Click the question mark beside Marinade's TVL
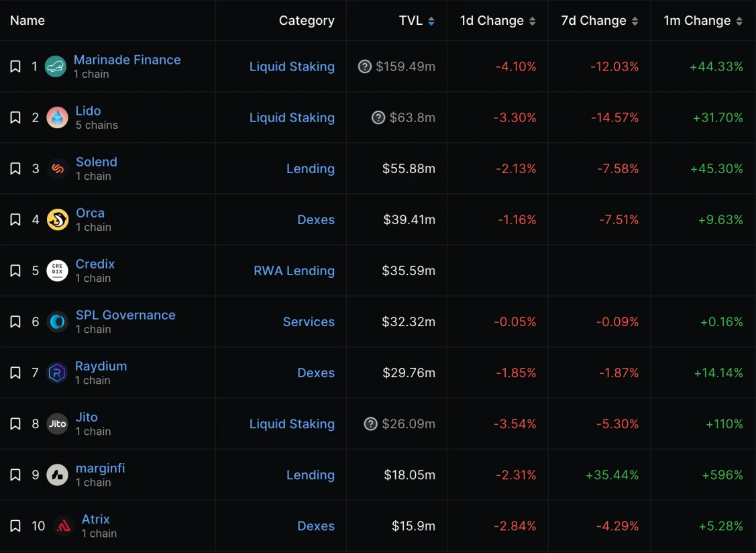 365,66
